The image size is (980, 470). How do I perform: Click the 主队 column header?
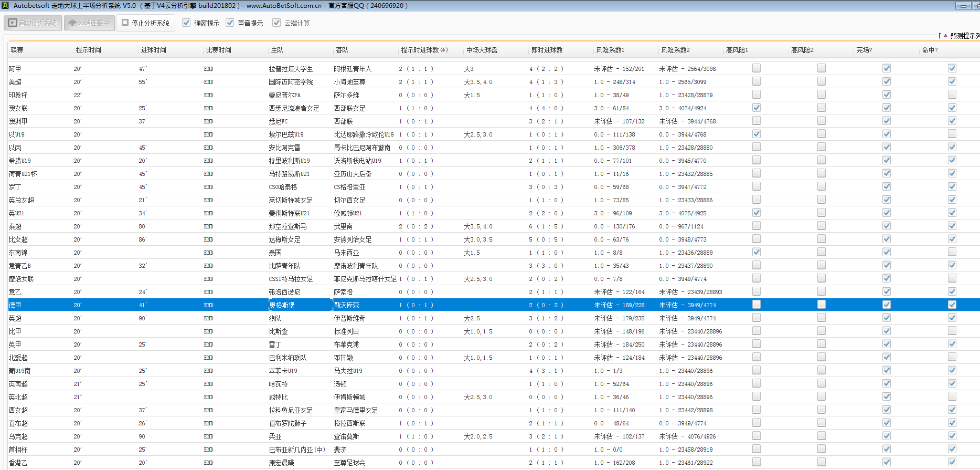[x=277, y=50]
